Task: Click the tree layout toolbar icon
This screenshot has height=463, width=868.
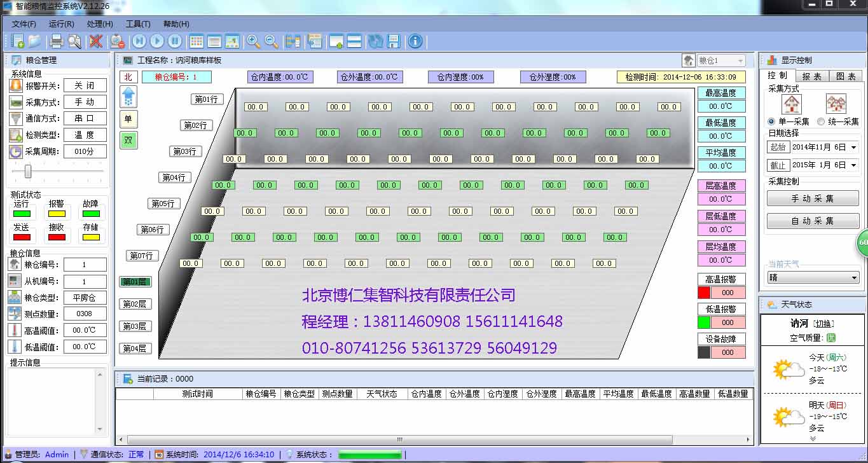Action: pyautogui.click(x=293, y=41)
